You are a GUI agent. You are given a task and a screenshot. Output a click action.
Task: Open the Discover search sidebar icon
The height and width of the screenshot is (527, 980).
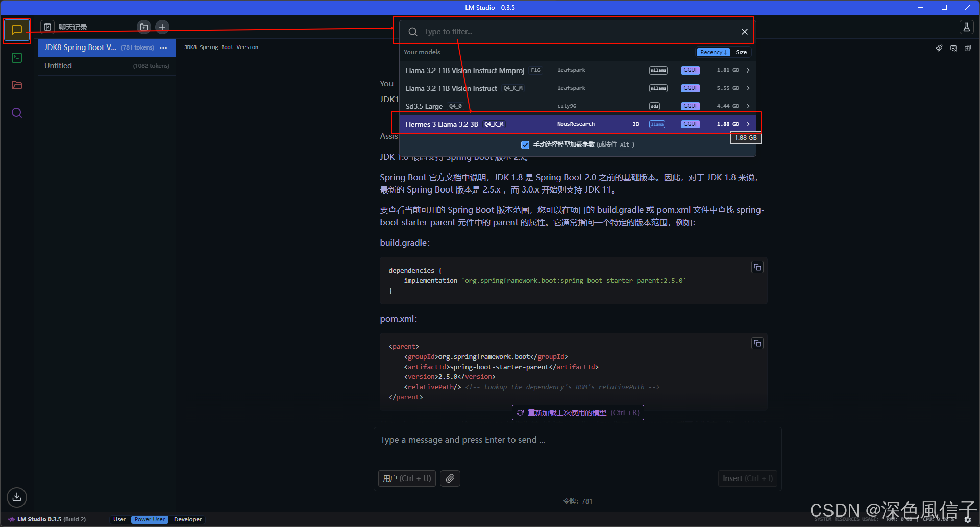click(17, 113)
